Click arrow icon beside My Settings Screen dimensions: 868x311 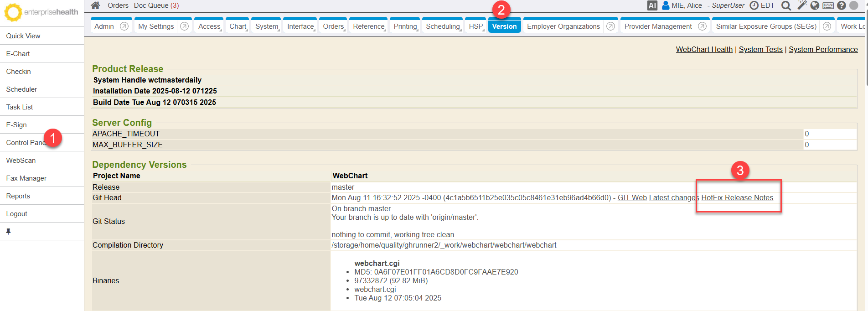click(184, 26)
